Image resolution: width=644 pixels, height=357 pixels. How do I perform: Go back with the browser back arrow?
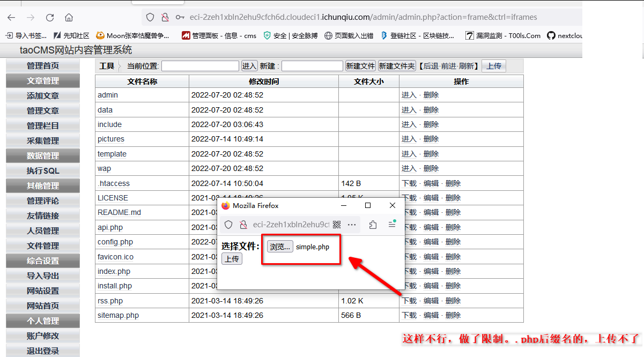pyautogui.click(x=11, y=17)
